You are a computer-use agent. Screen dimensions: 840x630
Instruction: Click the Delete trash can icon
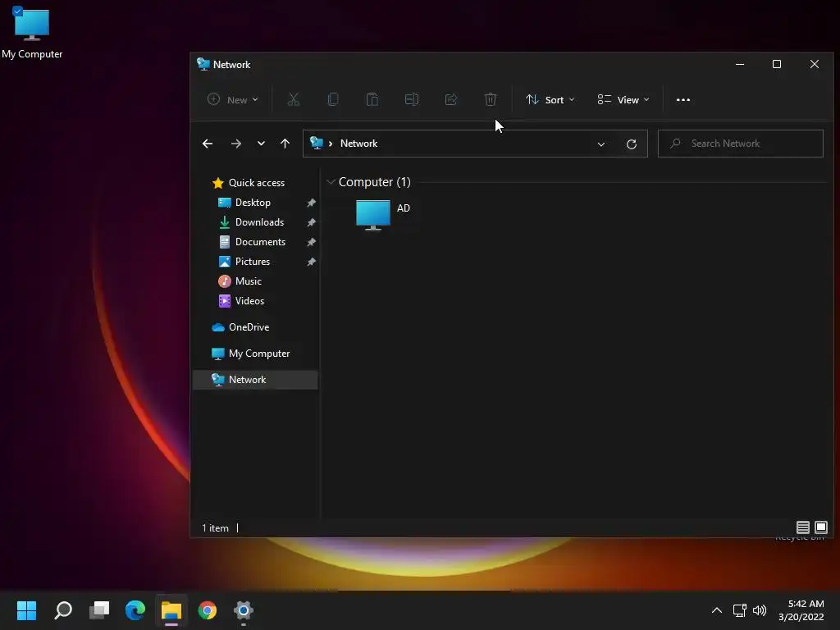coord(491,99)
